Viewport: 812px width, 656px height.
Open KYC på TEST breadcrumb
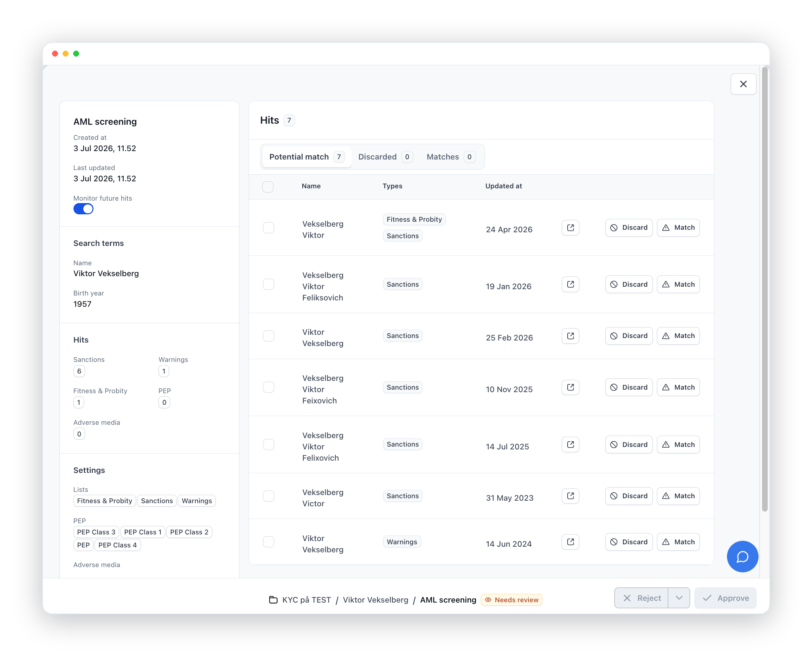point(306,600)
